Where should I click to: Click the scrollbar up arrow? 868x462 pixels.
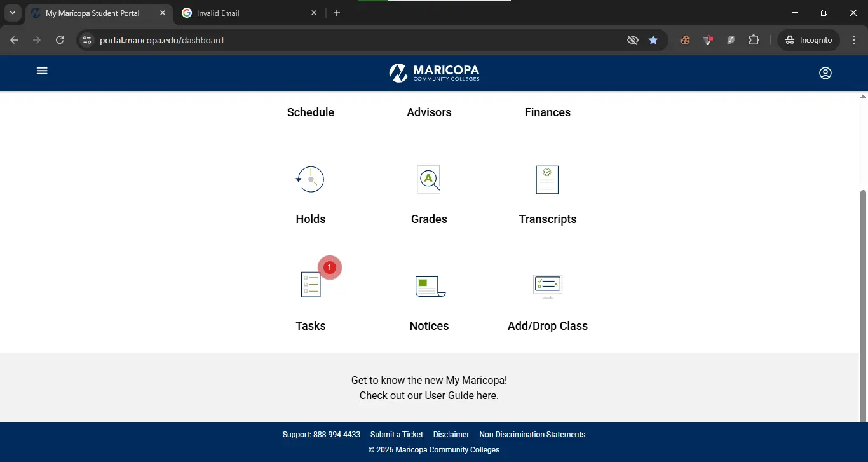(x=863, y=96)
